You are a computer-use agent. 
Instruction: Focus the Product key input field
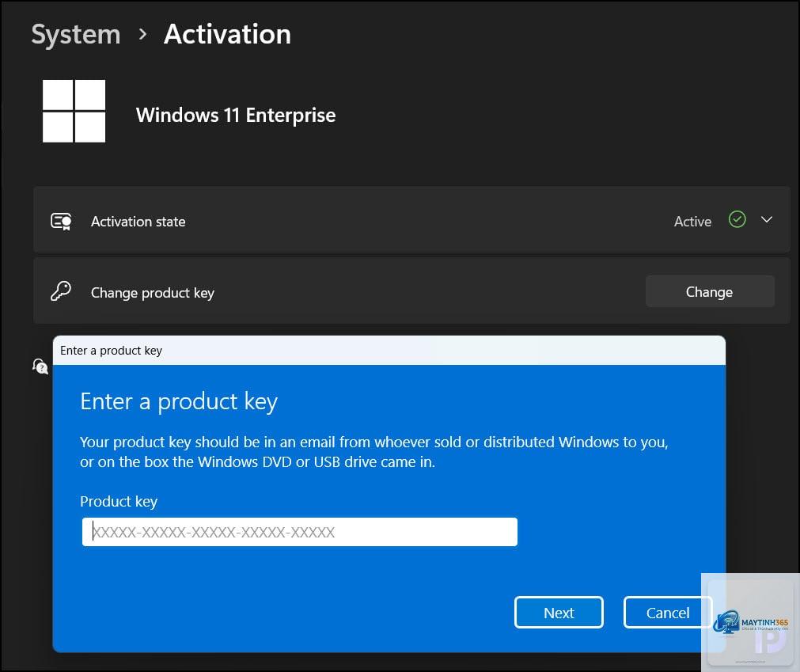pos(299,532)
